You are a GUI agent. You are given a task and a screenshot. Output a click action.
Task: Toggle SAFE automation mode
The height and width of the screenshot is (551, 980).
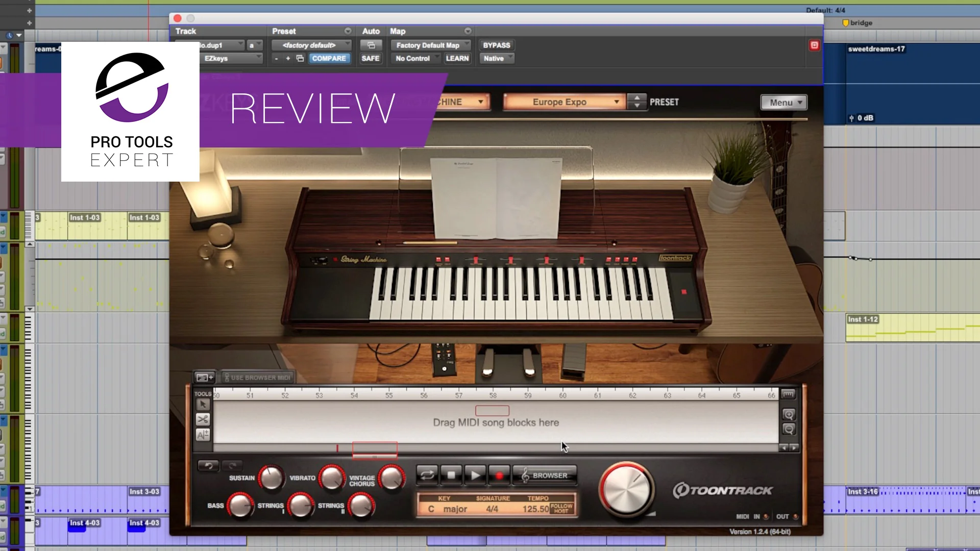point(371,58)
